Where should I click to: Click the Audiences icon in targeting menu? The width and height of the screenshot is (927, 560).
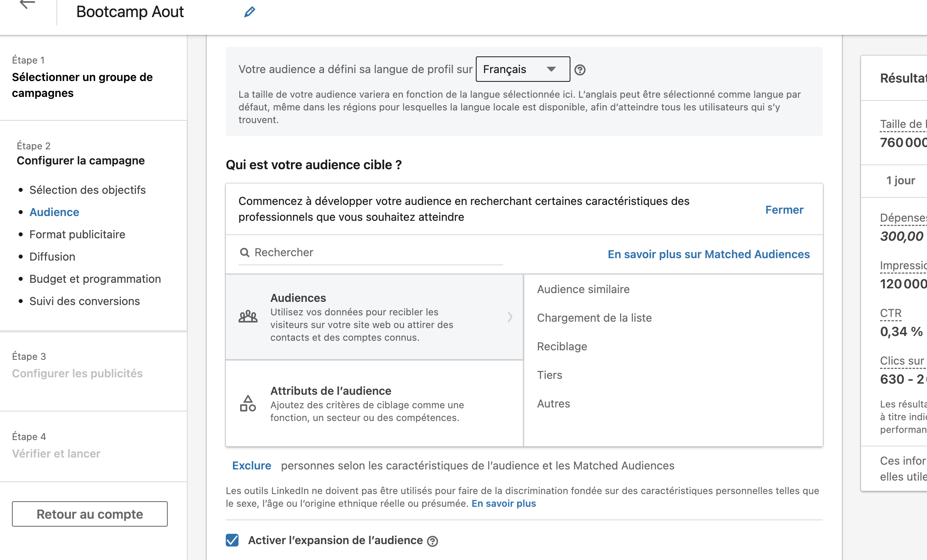point(248,316)
